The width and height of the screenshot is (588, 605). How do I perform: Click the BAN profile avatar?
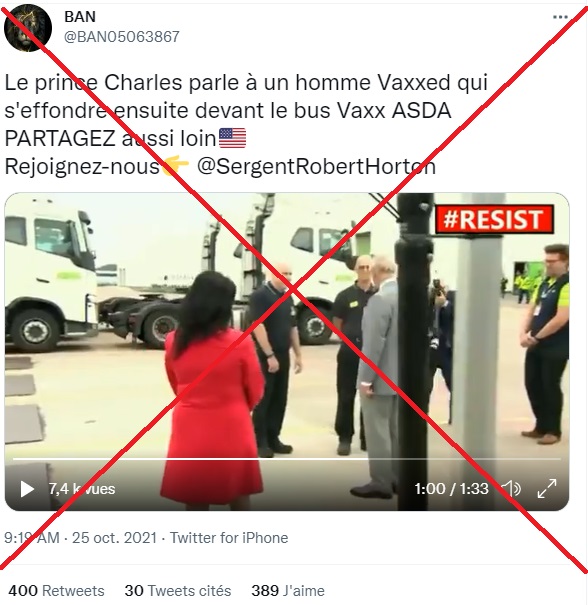click(x=28, y=28)
